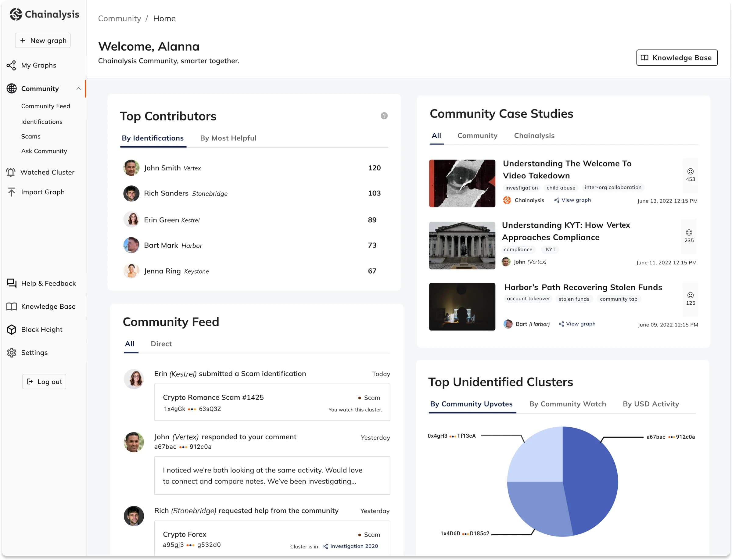
Task: Switch Community Feed to Direct tab
Action: coord(161,344)
